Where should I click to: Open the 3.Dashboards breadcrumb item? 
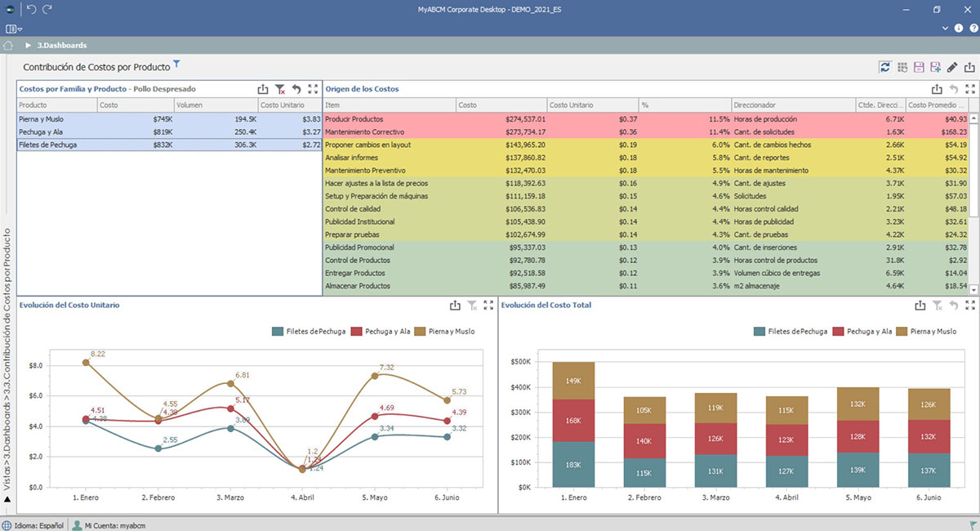(62, 46)
